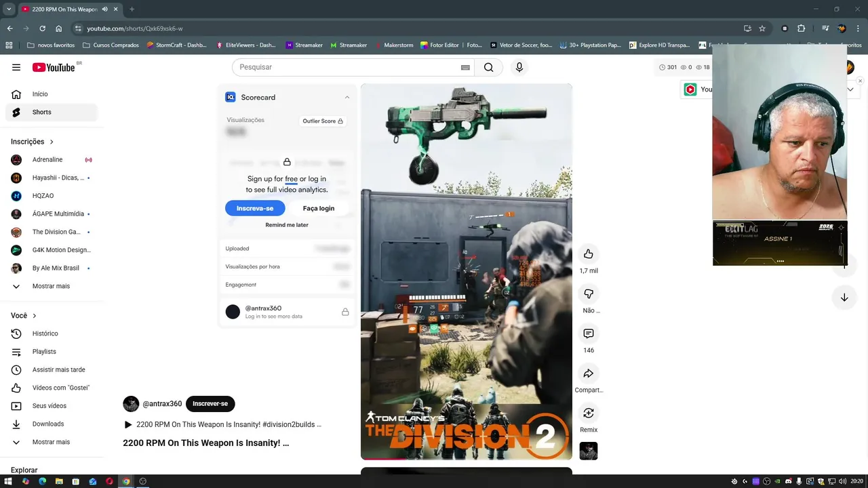Image resolution: width=868 pixels, height=488 pixels.
Task: Open Chrome home page button
Action: pos(59,28)
